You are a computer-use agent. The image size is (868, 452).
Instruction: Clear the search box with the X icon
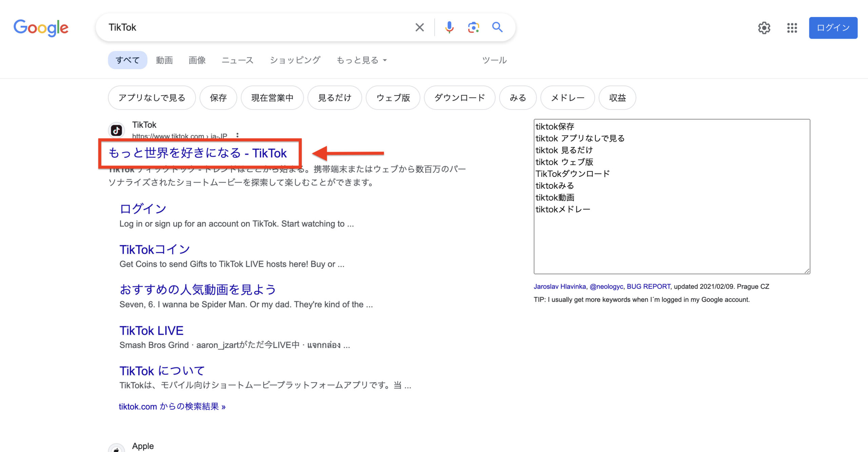coord(420,27)
